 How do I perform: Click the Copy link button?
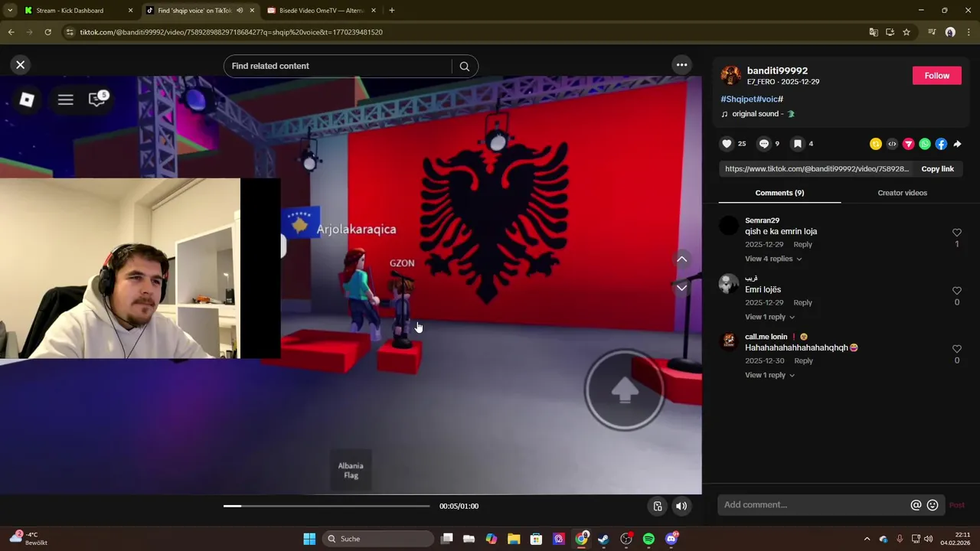[x=937, y=169]
